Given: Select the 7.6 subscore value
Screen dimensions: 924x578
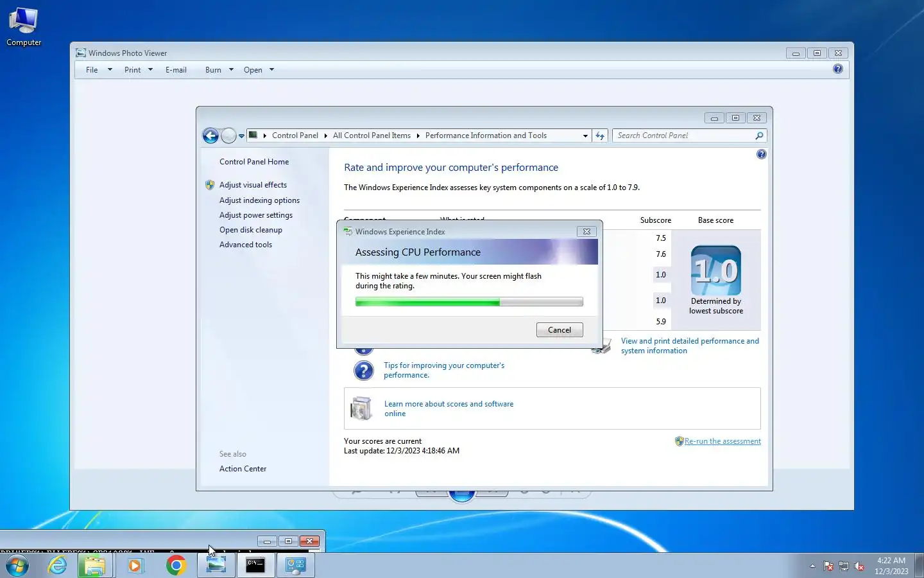Looking at the screenshot, I should pyautogui.click(x=661, y=254).
